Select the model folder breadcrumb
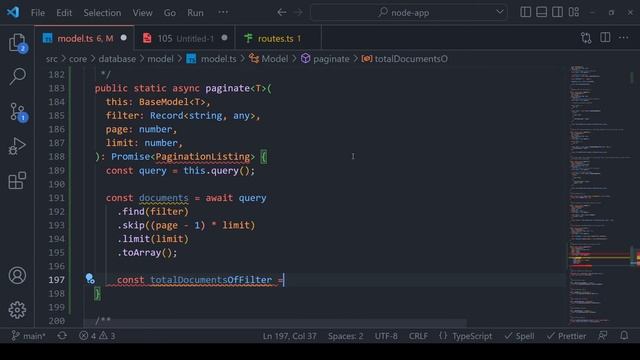640x360 pixels. point(160,59)
